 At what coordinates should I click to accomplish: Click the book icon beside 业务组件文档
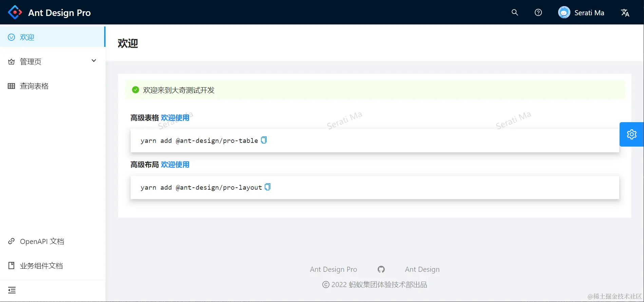point(12,266)
